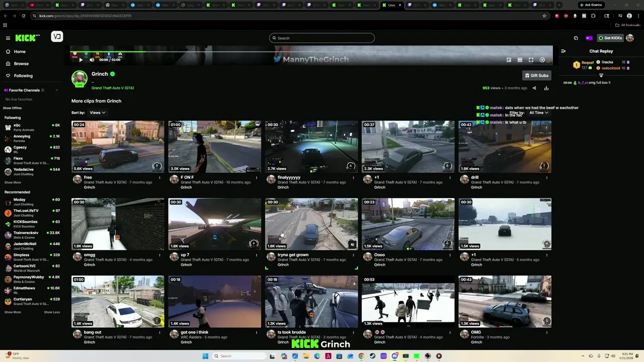Open the player playback speed settings

point(542,60)
